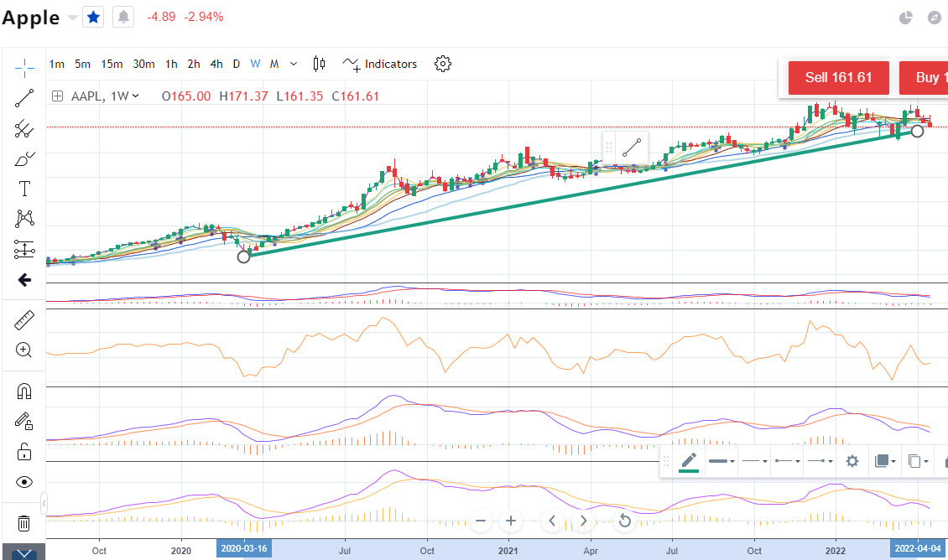Delete drawings with the trash icon
948x560 pixels.
24,523
